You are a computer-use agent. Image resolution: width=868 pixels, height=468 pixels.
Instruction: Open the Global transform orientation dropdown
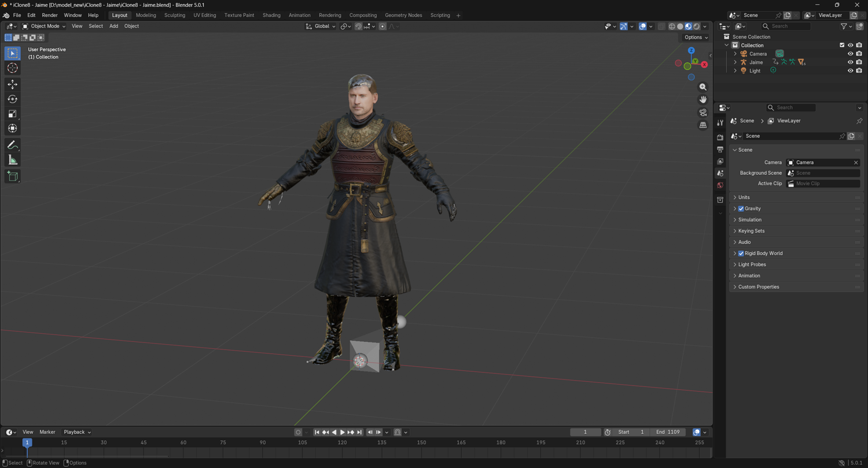(x=321, y=26)
